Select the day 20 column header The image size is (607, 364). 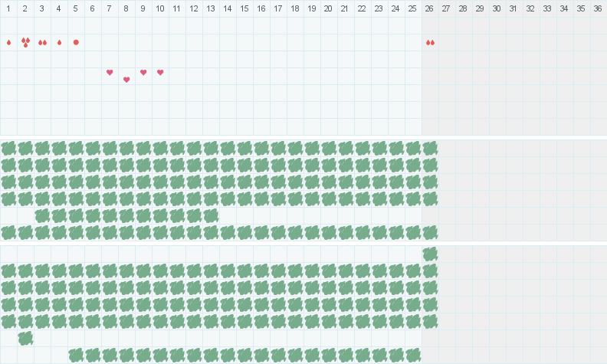point(328,8)
